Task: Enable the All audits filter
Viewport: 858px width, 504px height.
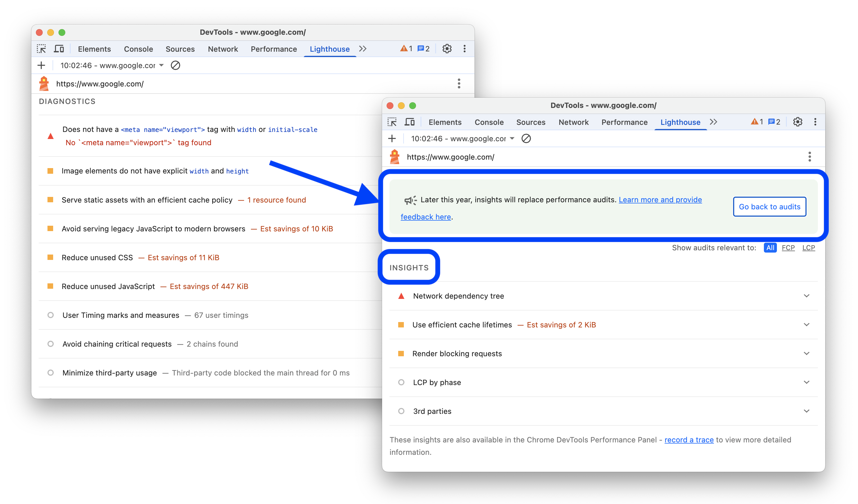Action: 770,248
